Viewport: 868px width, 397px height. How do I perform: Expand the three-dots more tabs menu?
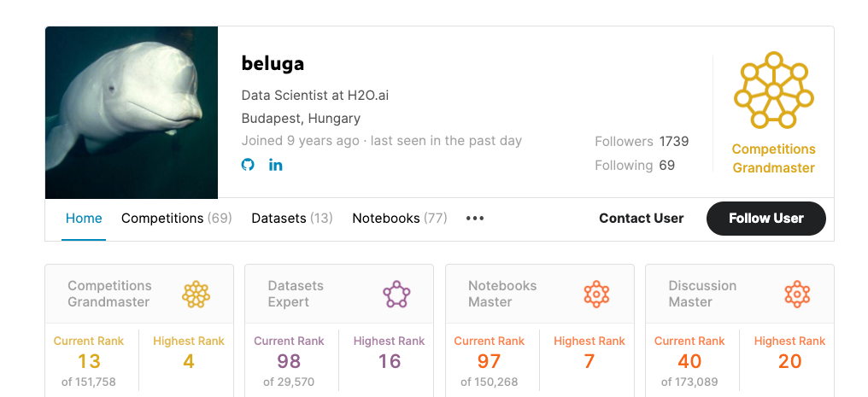click(475, 219)
